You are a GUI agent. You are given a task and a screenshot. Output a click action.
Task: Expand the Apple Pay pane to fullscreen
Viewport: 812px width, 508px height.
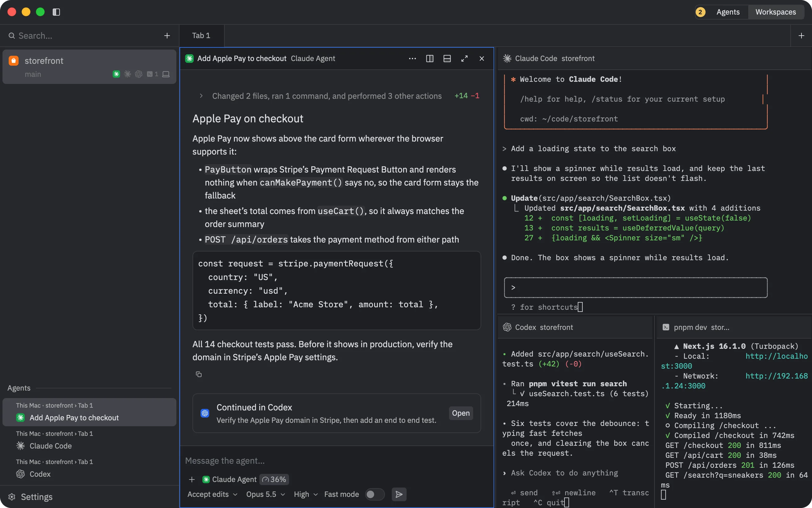[464, 59]
